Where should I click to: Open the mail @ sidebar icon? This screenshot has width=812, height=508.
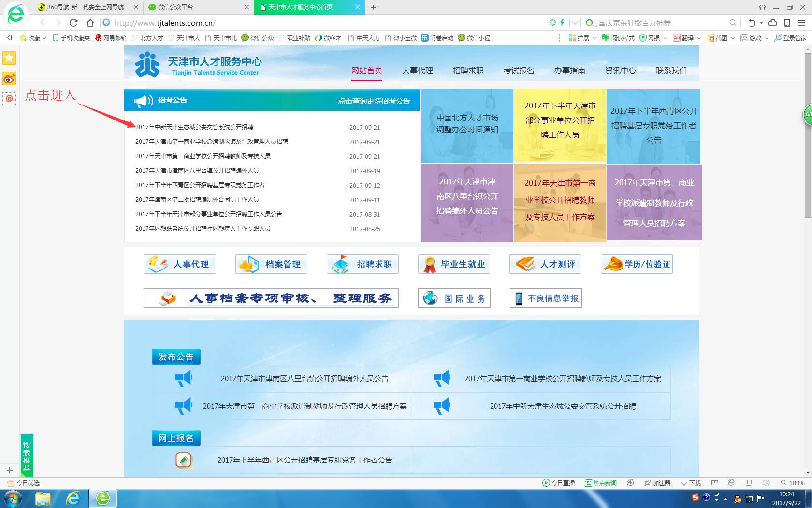(9, 98)
